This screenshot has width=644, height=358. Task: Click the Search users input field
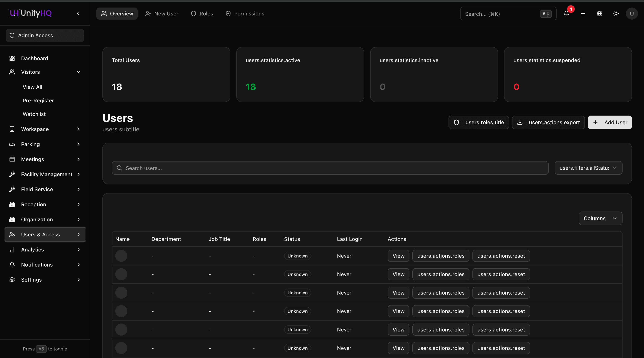click(330, 168)
